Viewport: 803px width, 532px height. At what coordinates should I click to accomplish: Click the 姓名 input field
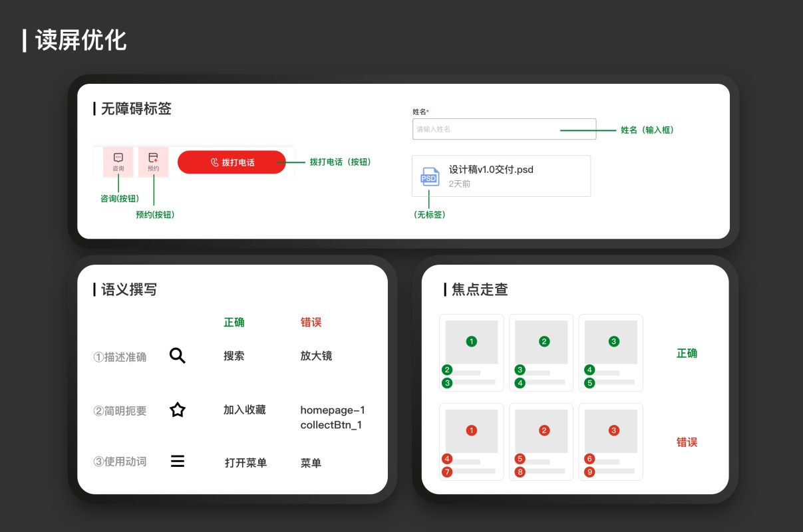click(x=504, y=129)
